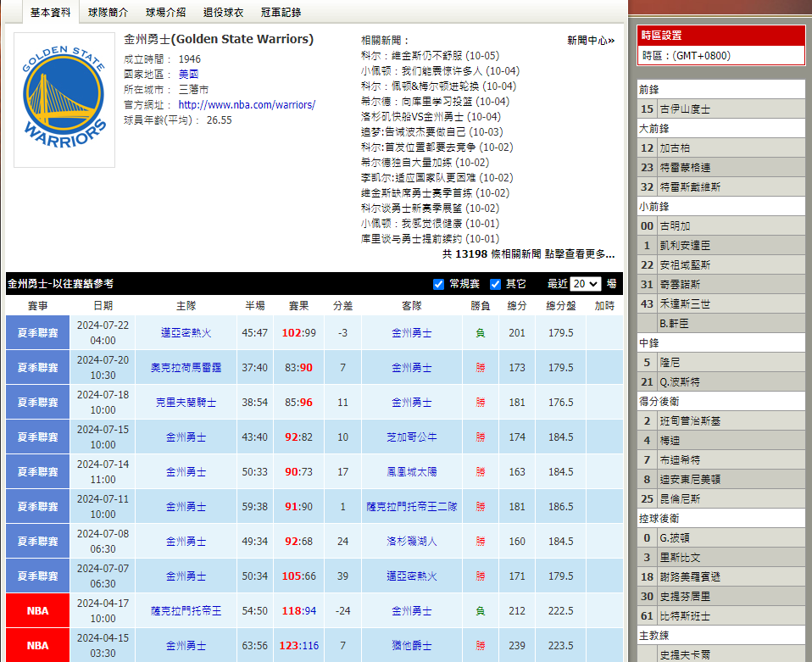Select the 退役球衣 tab
Viewport: 812px width, 662px height.
point(223,13)
